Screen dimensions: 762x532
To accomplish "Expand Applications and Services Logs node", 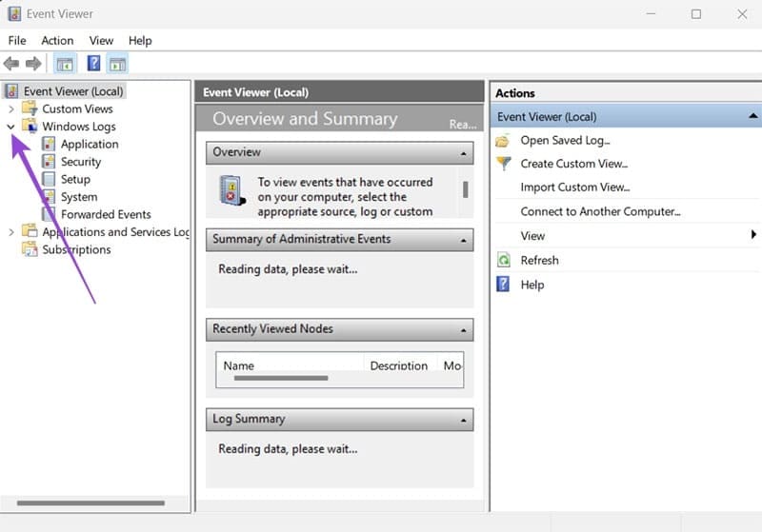I will click(10, 232).
